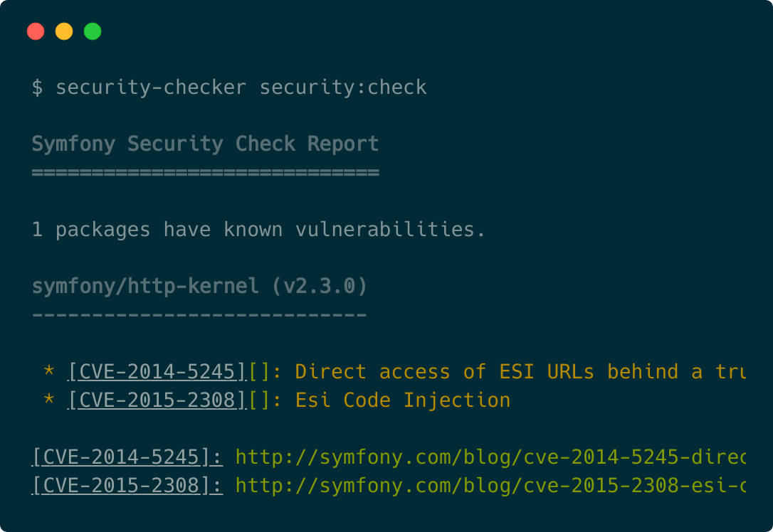The width and height of the screenshot is (773, 532).
Task: Click the asterisk bullet before CVE-2015-2308
Action: point(49,400)
